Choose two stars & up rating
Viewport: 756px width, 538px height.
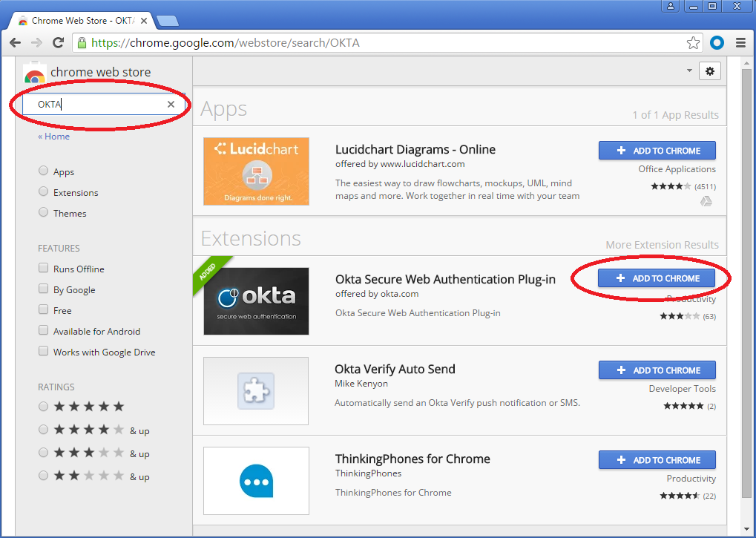[43, 476]
